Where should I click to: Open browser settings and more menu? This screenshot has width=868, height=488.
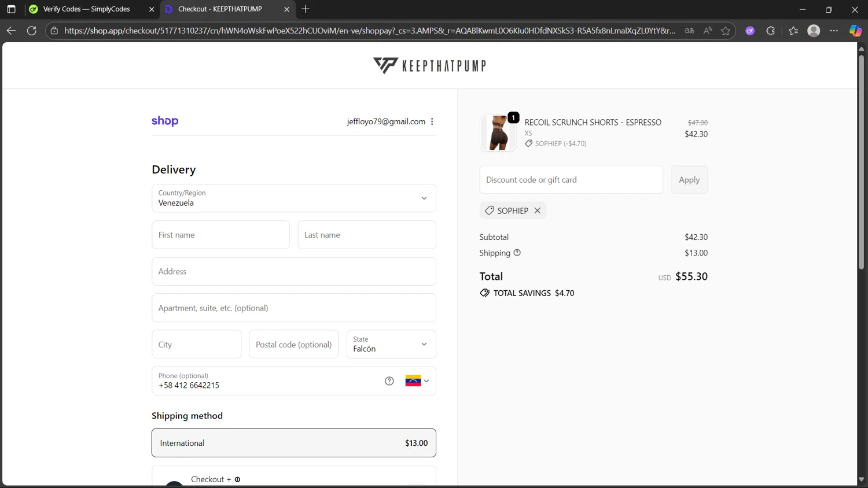tap(834, 31)
